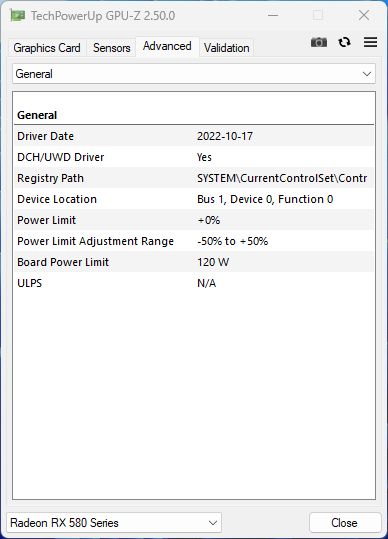Click the bold General section heading
The width and height of the screenshot is (388, 539).
coord(37,115)
